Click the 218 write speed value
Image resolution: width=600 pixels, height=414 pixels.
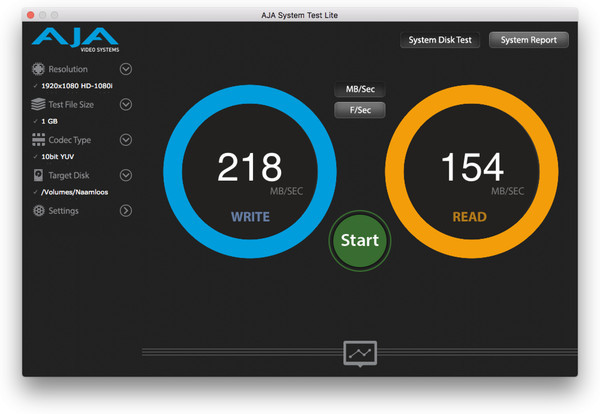point(249,167)
